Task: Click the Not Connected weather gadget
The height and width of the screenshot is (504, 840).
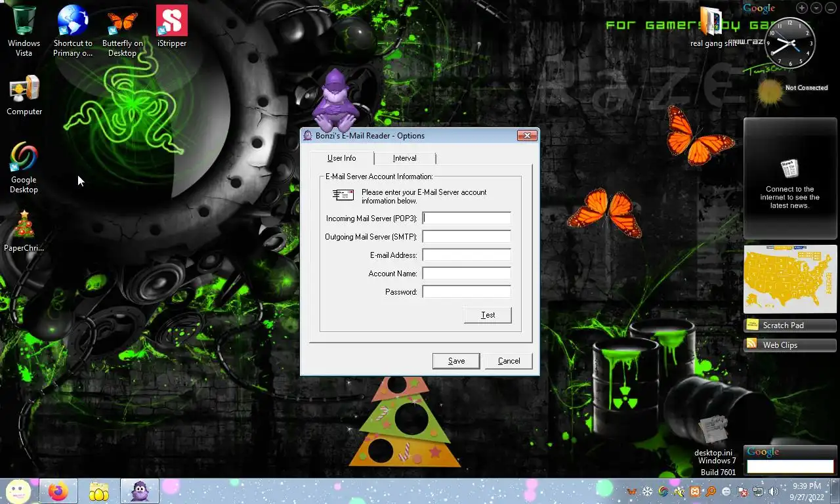Action: click(x=793, y=92)
